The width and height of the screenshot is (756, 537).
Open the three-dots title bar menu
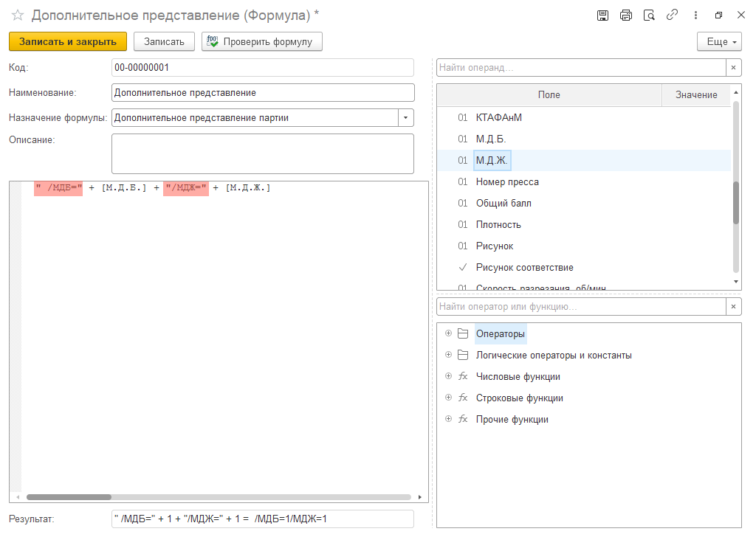point(695,15)
